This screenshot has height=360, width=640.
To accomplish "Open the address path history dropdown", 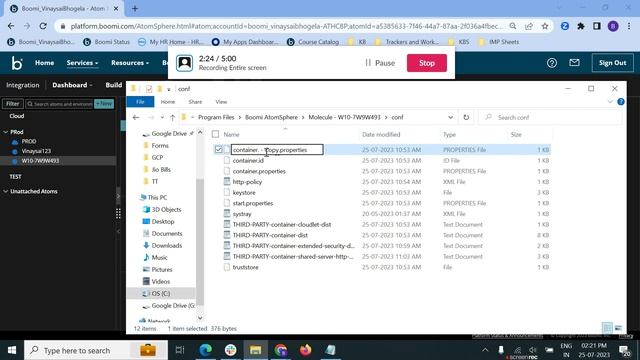I will click(x=450, y=118).
